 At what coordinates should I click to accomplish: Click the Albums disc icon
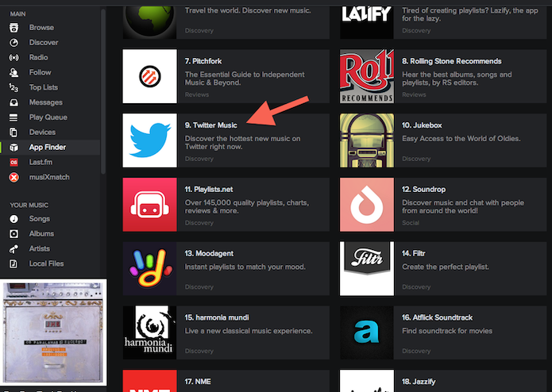click(x=14, y=234)
